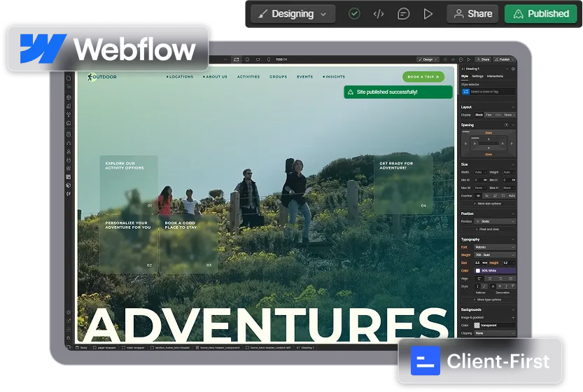This screenshot has width=583, height=392.
Task: Open the Position Static dropdown
Action: (495, 221)
